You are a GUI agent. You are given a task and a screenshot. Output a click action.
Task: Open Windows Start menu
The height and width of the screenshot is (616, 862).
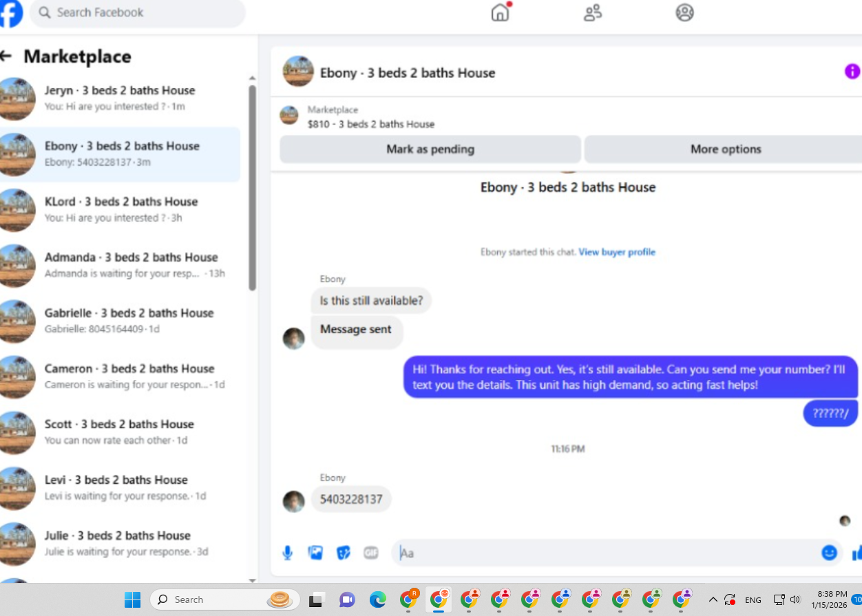pos(132,599)
